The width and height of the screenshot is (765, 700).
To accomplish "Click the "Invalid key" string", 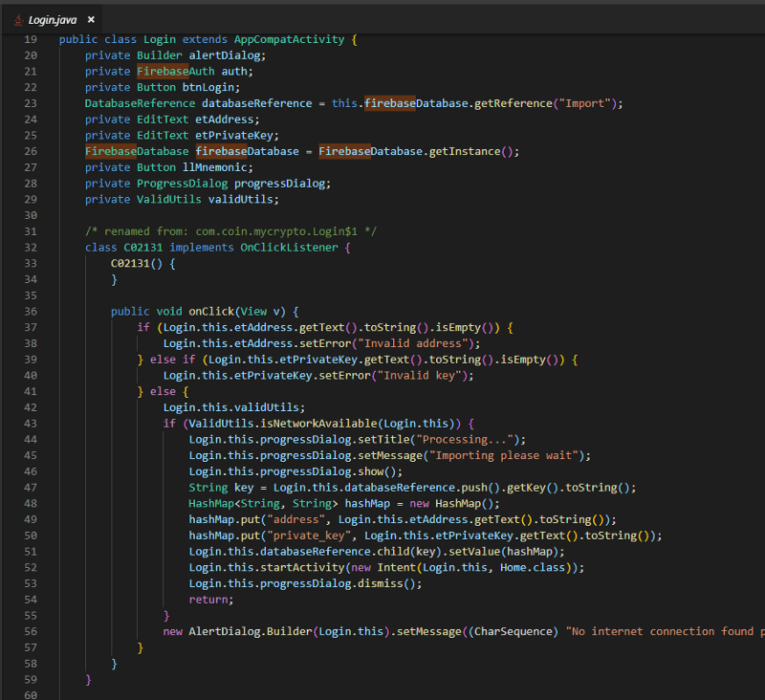I will tap(419, 376).
